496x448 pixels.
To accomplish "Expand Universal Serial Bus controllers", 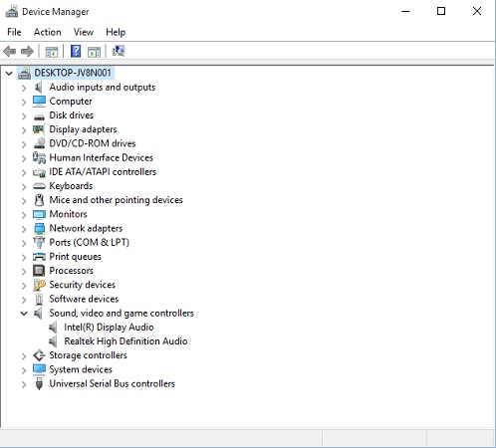I will (24, 384).
